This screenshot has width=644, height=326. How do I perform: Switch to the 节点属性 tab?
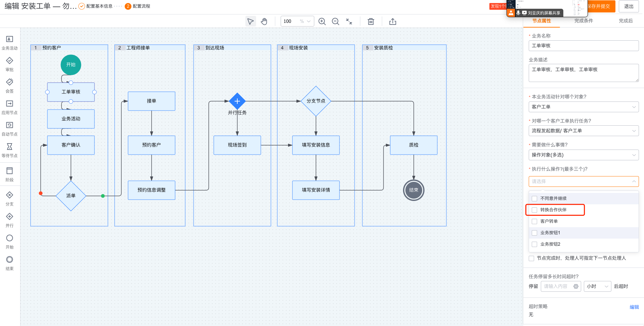tap(541, 21)
